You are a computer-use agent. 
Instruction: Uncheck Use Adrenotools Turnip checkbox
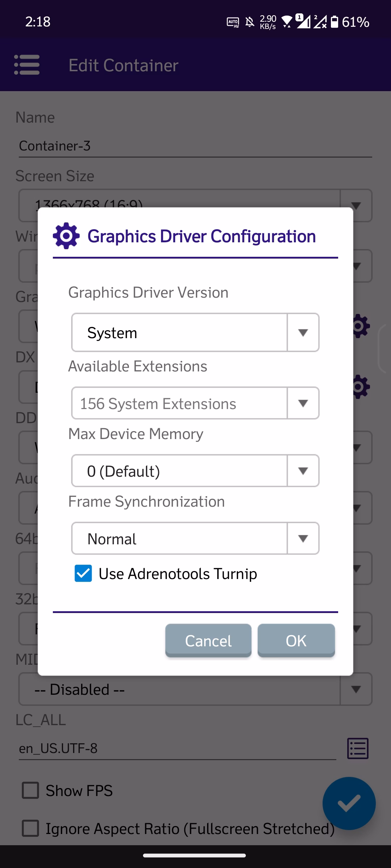click(83, 574)
